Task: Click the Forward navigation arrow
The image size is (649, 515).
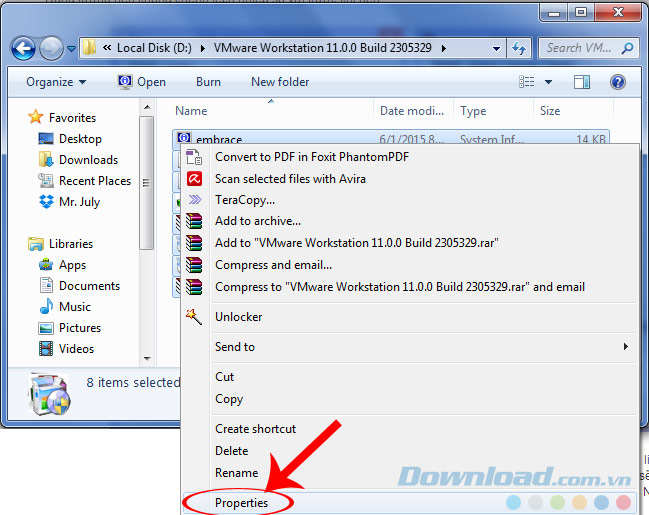Action: (51, 48)
